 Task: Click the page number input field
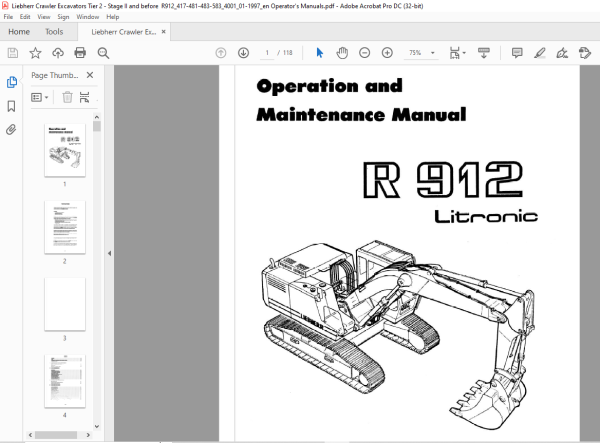[x=267, y=53]
